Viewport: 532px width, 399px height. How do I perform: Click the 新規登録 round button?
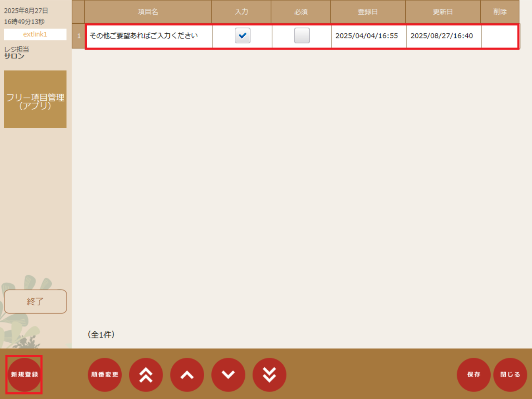click(x=24, y=374)
